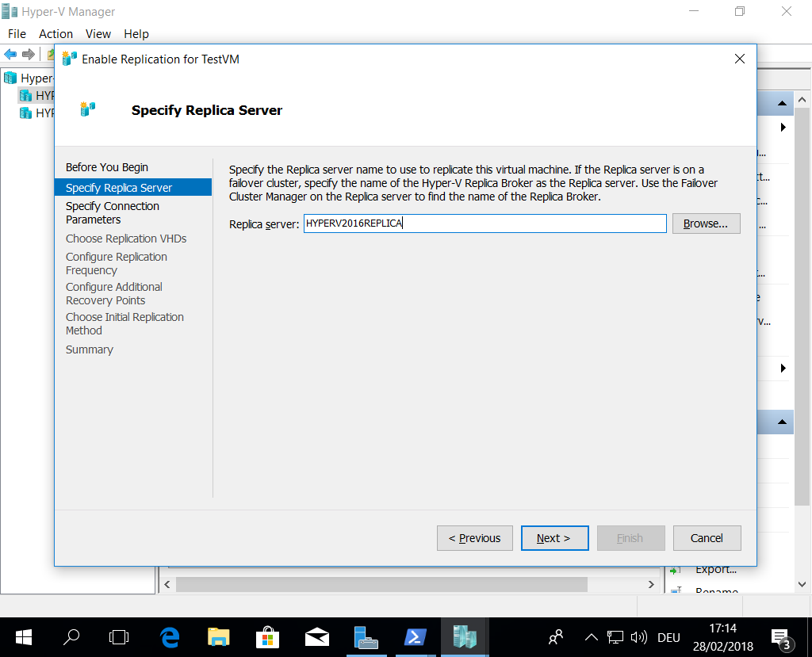Viewport: 812px width, 657px height.
Task: Click Actions pane scrollbar down arrow
Action: click(802, 584)
